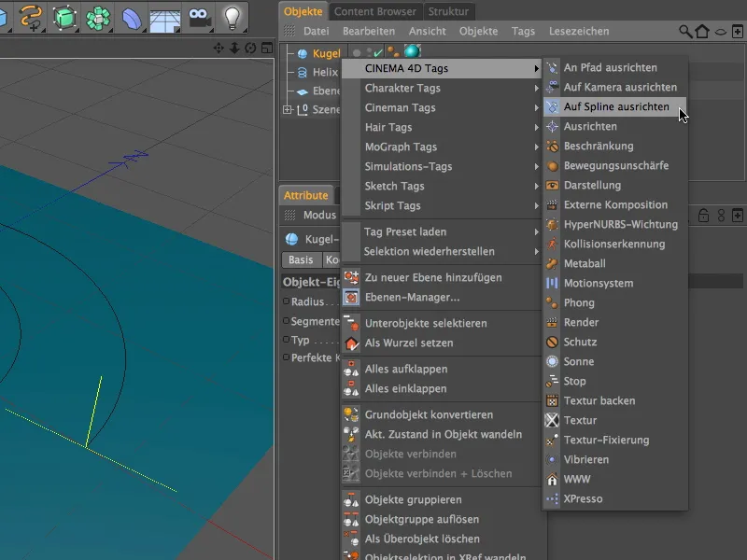Viewport: 747px width, 560px height.
Task: Select the spline pen tool icon
Action: click(x=31, y=18)
